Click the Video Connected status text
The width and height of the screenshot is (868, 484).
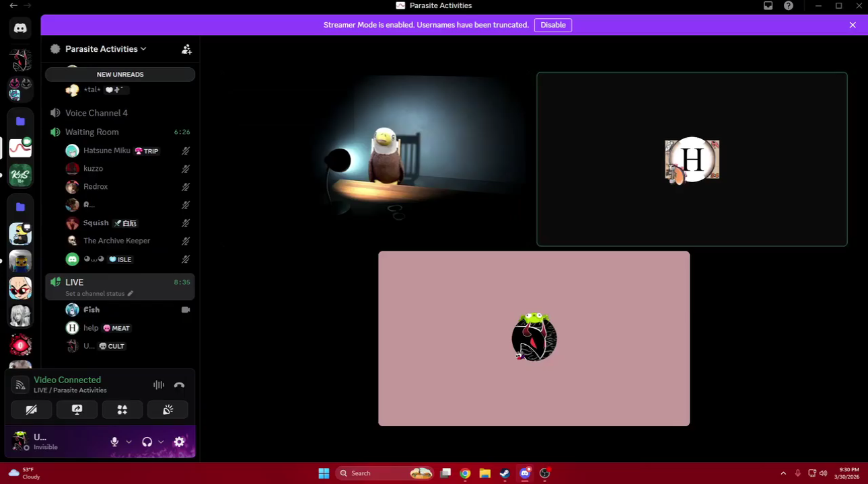67,380
